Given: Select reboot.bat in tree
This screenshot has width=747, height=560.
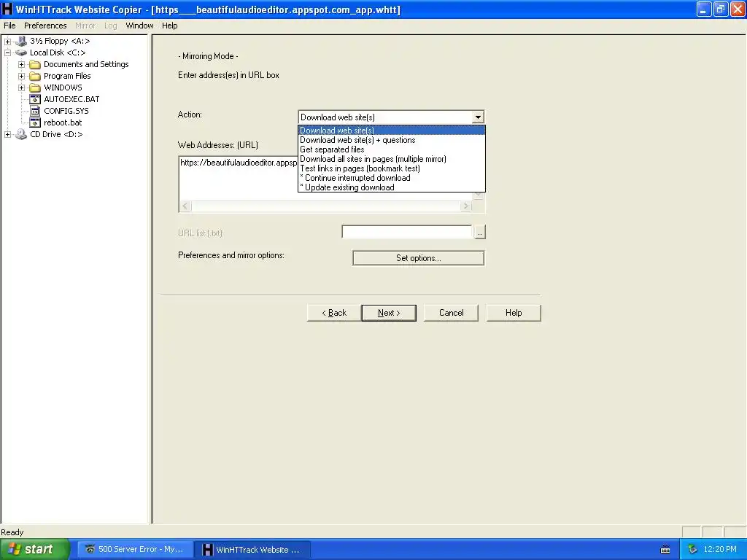Looking at the screenshot, I should click(x=63, y=122).
